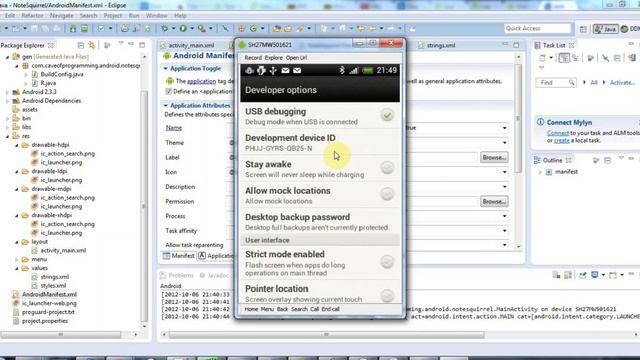Select Categorized view icon in Task List
Viewport: 640px width, 360px height.
click(x=564, y=58)
